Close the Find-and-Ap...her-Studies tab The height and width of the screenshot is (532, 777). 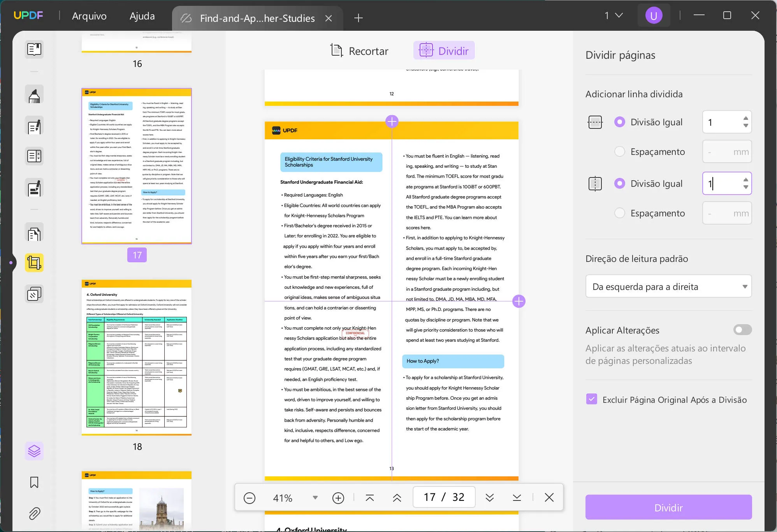(329, 18)
